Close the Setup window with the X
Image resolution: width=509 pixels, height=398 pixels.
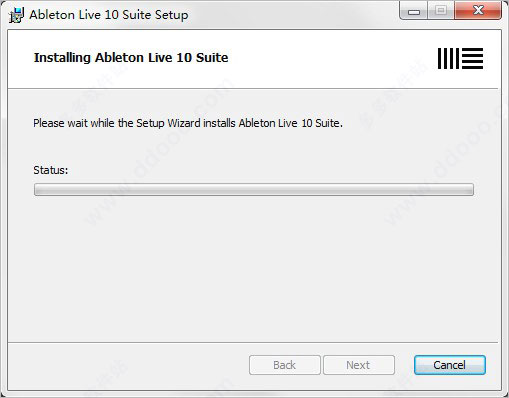(x=478, y=11)
